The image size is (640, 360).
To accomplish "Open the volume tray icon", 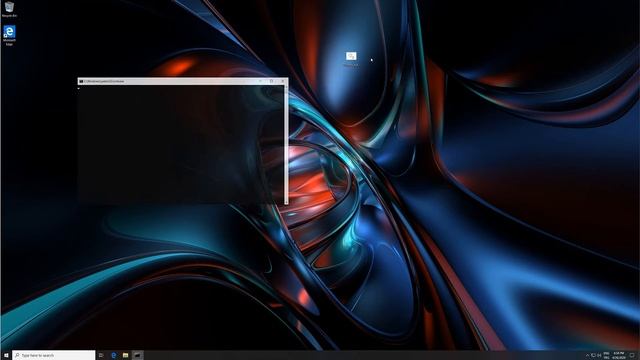I will coord(599,355).
